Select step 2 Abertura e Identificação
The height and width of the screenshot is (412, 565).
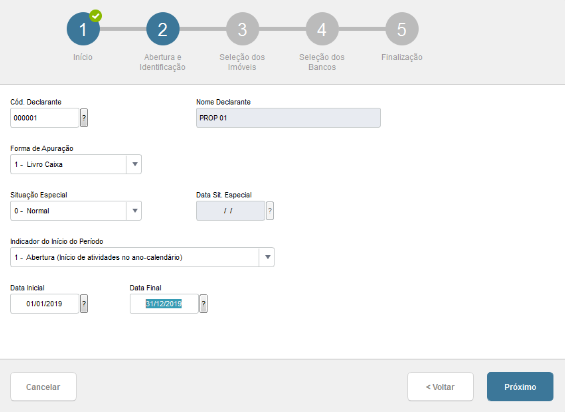(x=163, y=29)
